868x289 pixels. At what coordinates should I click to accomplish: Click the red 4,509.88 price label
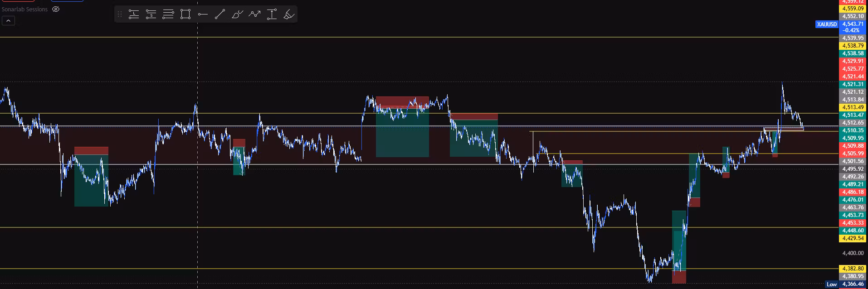(x=853, y=146)
